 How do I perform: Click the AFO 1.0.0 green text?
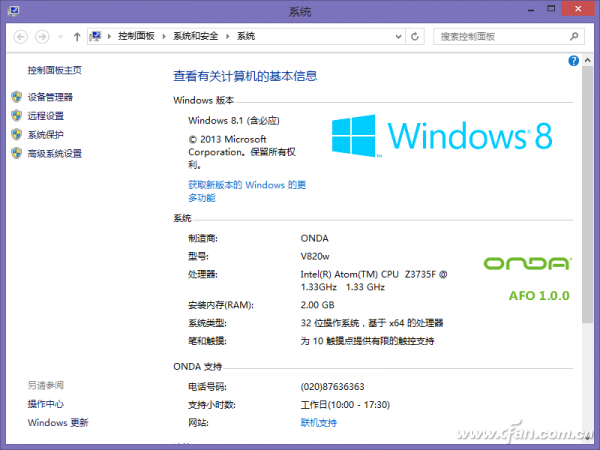[539, 296]
